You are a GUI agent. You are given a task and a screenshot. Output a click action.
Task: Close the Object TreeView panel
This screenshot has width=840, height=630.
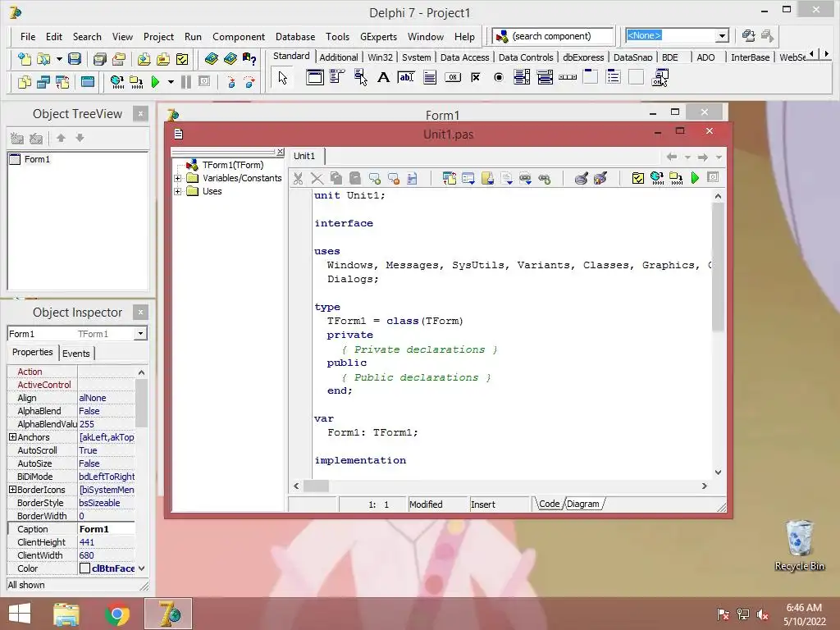(x=140, y=113)
